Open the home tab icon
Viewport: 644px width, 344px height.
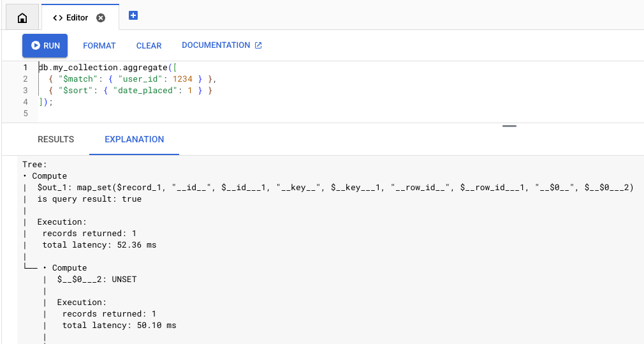pos(22,18)
